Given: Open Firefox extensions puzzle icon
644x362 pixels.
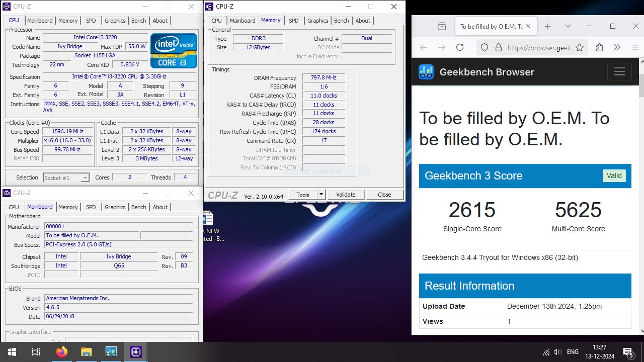Looking at the screenshot, I should [x=599, y=47].
